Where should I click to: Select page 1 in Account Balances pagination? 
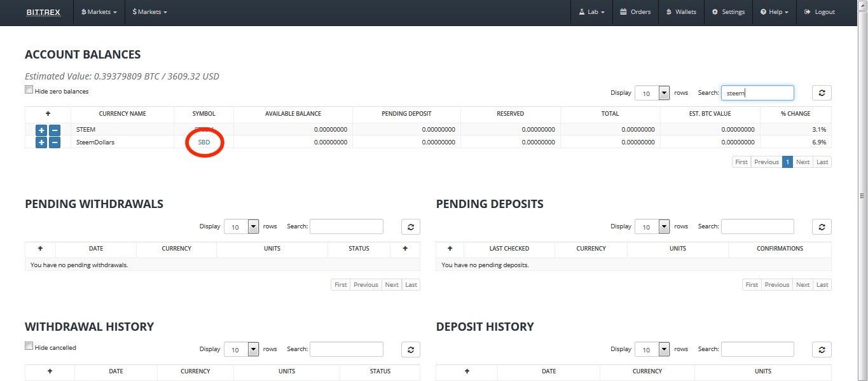(x=787, y=162)
